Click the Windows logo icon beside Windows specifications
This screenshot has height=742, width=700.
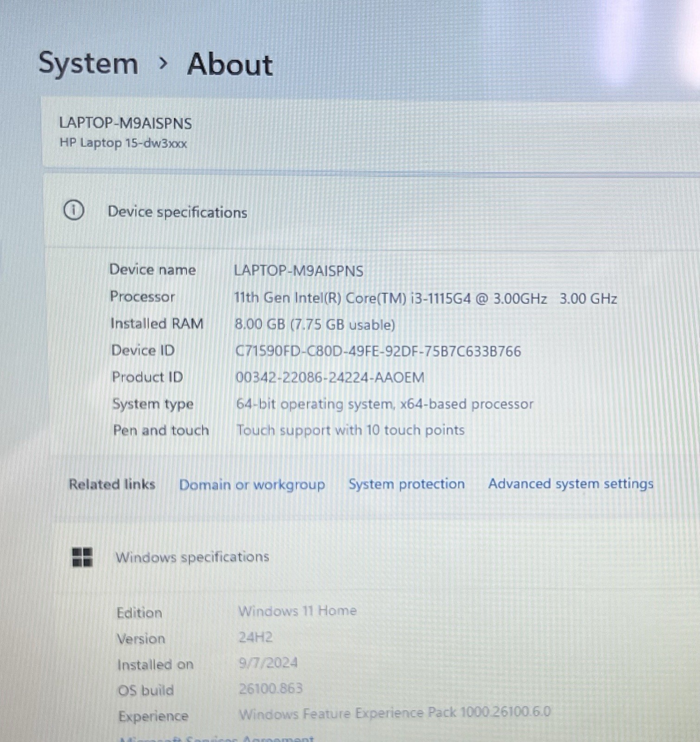click(82, 557)
